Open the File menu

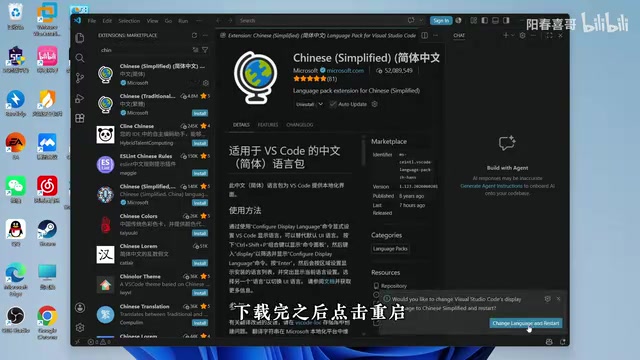[92, 21]
